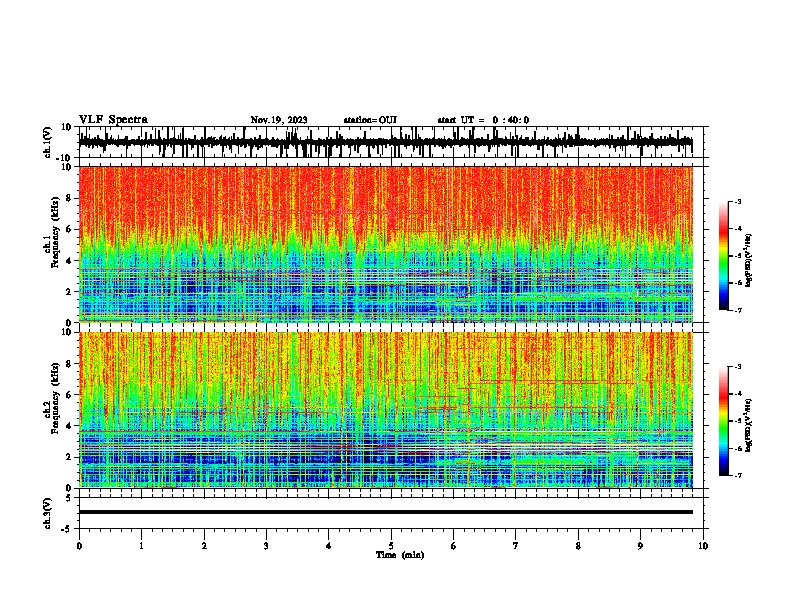Screen dimensions: 792x612
Task: Click ch.1 color bar log(PSD) units label
Action: pyautogui.click(x=748, y=260)
